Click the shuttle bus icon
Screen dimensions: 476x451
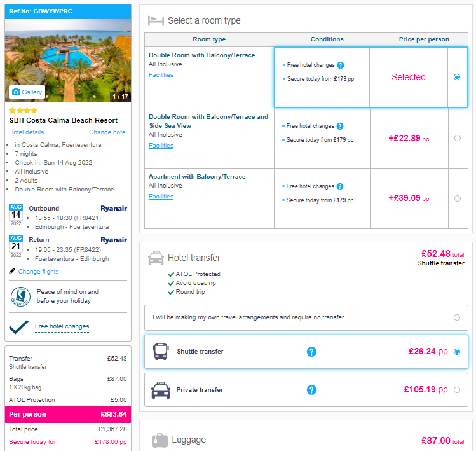tap(161, 352)
